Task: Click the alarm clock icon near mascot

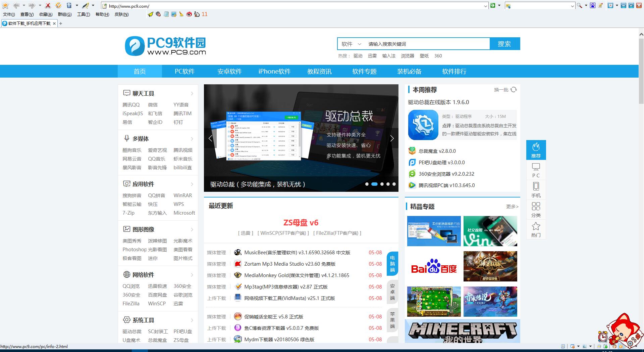Action: [603, 336]
